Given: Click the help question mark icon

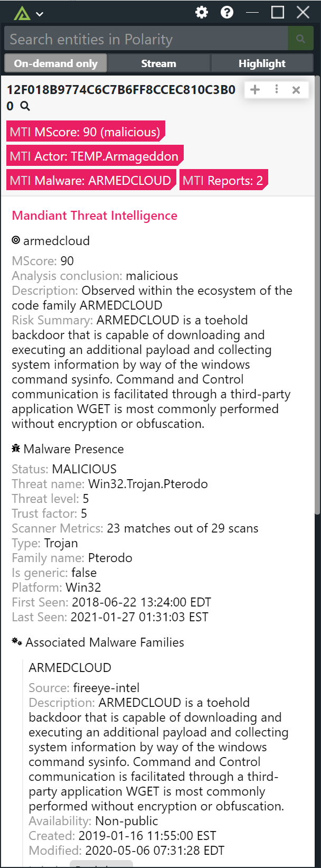Looking at the screenshot, I should (x=227, y=13).
